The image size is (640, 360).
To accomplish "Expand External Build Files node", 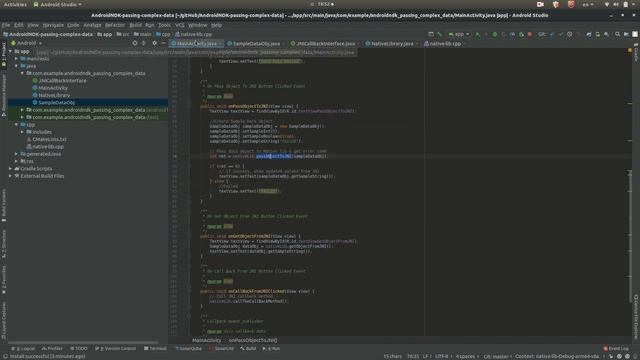I will (11, 176).
